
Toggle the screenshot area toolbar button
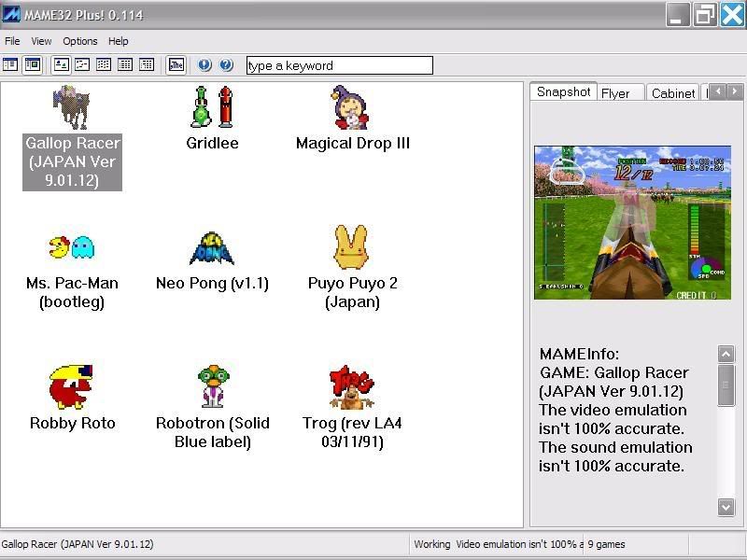tap(33, 64)
